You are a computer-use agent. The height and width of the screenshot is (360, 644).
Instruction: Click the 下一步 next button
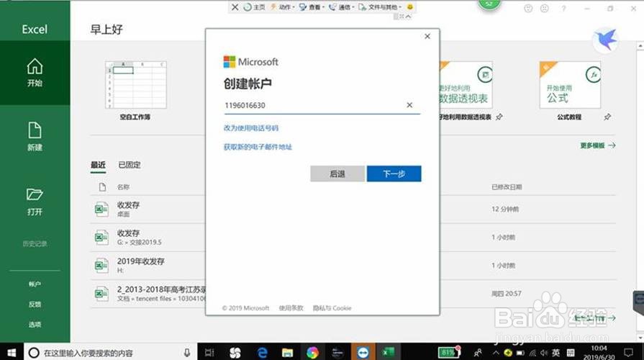click(394, 174)
